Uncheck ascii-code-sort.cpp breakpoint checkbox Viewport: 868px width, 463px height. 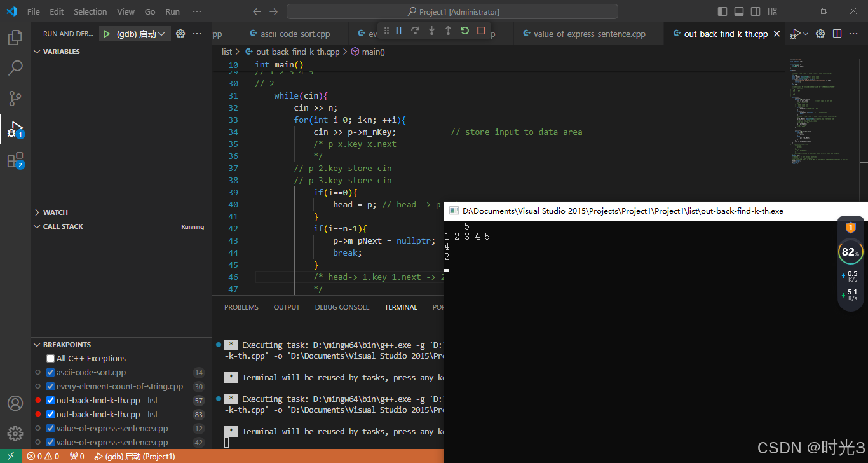51,372
